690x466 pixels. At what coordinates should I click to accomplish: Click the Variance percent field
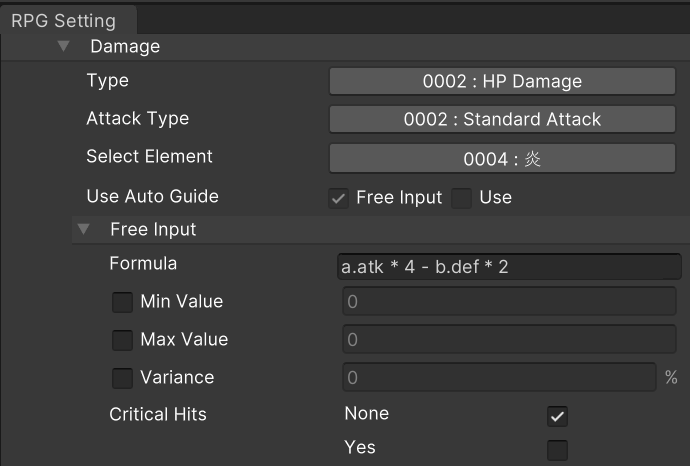pyautogui.click(x=499, y=377)
